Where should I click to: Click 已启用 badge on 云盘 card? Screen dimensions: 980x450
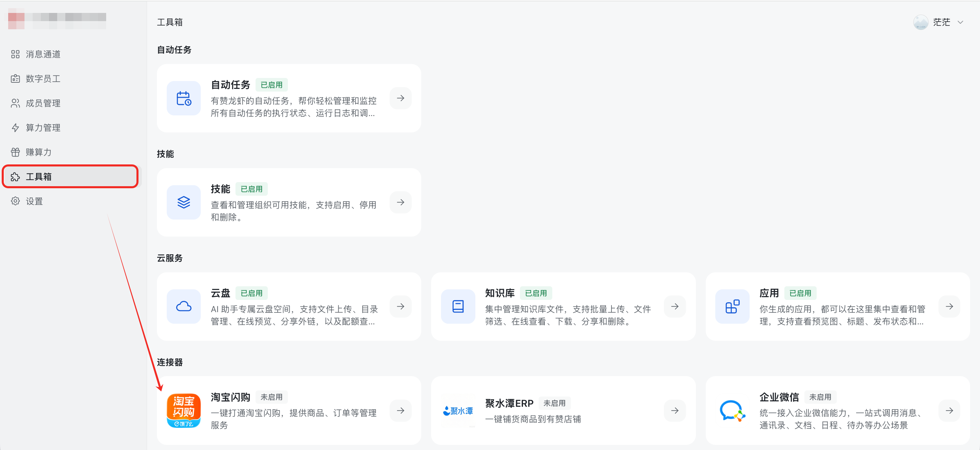click(x=251, y=293)
